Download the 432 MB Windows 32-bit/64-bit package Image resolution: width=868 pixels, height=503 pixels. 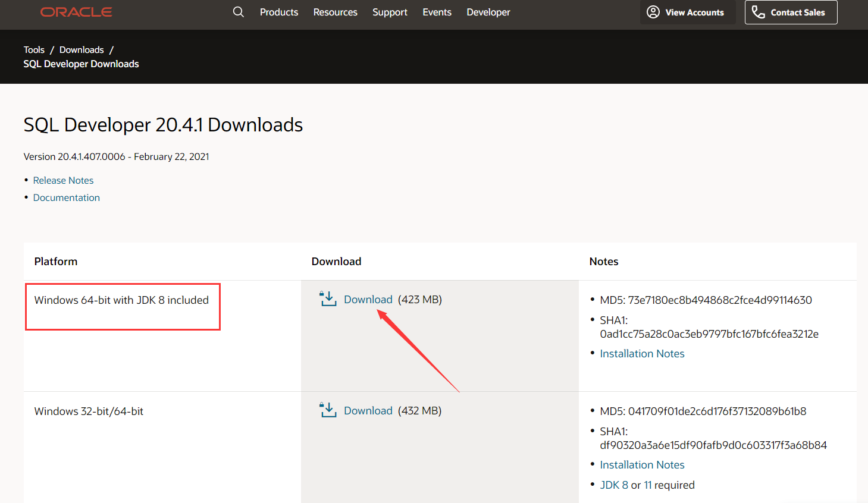(368, 411)
